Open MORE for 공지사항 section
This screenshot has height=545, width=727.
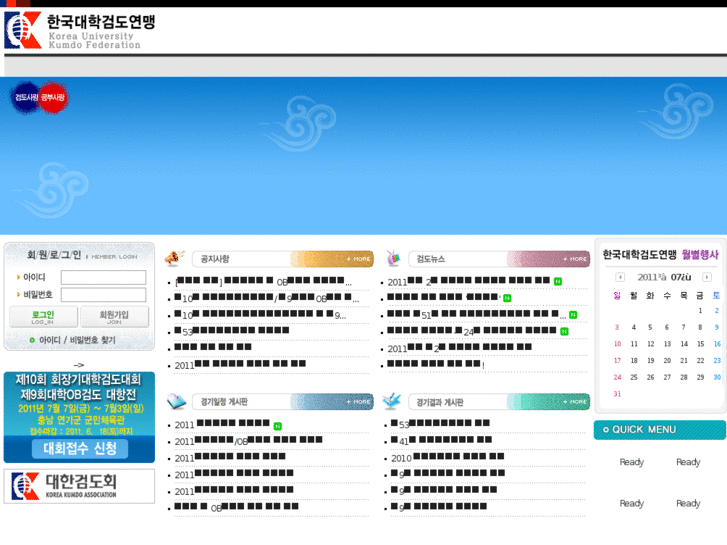(x=358, y=259)
